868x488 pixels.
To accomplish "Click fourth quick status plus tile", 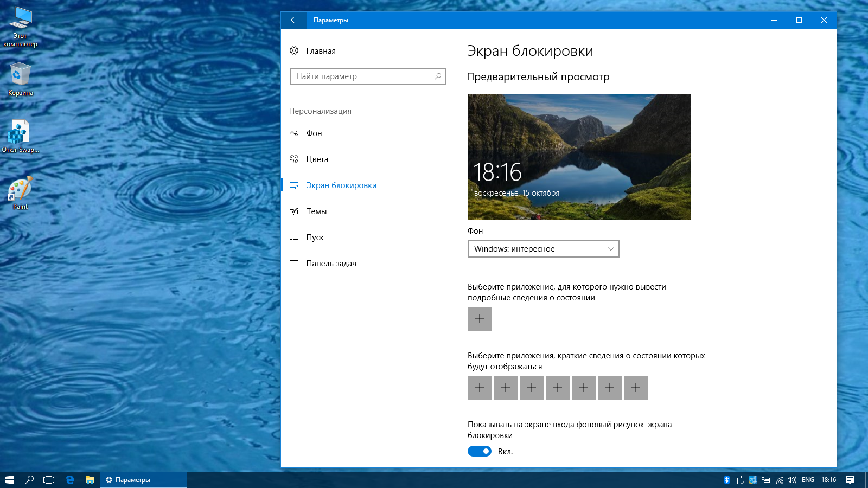I will pyautogui.click(x=558, y=388).
